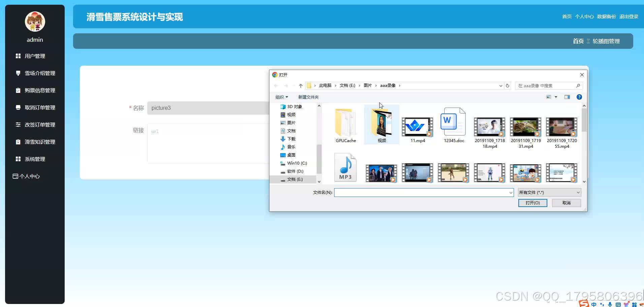644x307 pixels.
Task: Click navigation pane scroll-down arrow
Action: (319, 181)
